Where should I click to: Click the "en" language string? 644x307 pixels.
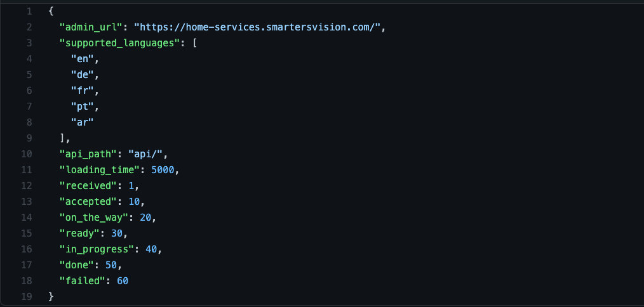point(82,59)
